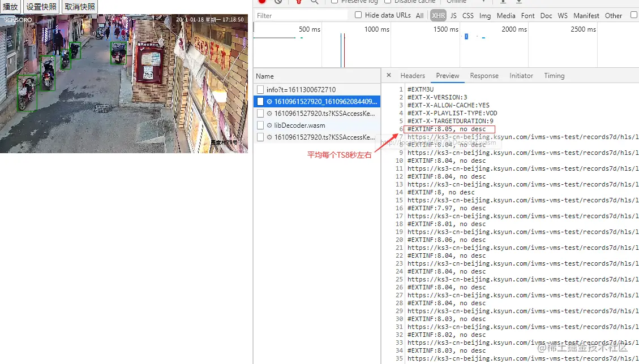Click the #EXTM3U line in preview
Image resolution: width=639 pixels, height=364 pixels.
420,89
